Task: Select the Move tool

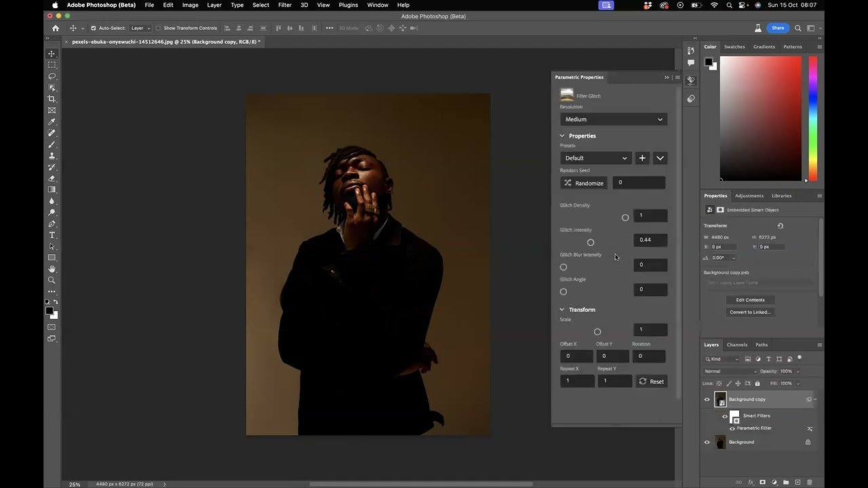Action: 52,54
